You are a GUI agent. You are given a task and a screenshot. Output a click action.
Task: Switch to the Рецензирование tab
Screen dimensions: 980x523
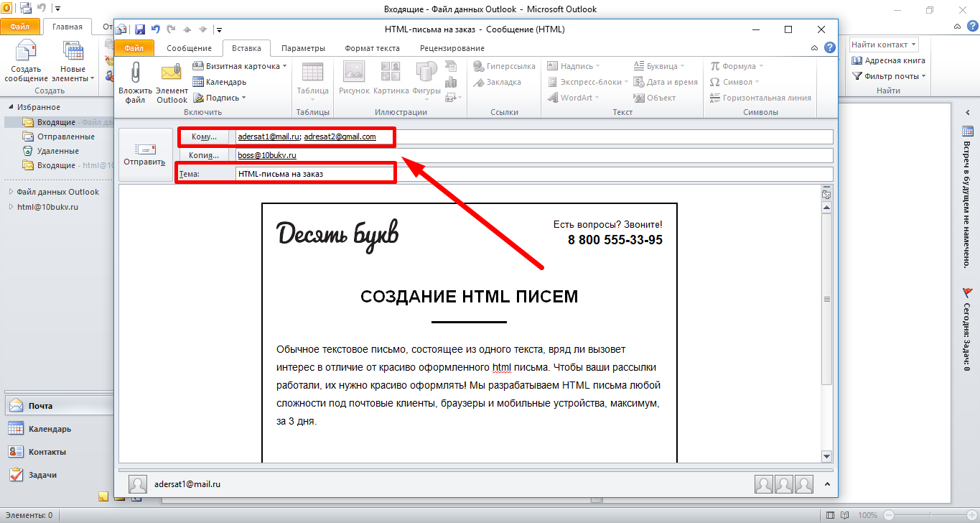click(x=452, y=48)
